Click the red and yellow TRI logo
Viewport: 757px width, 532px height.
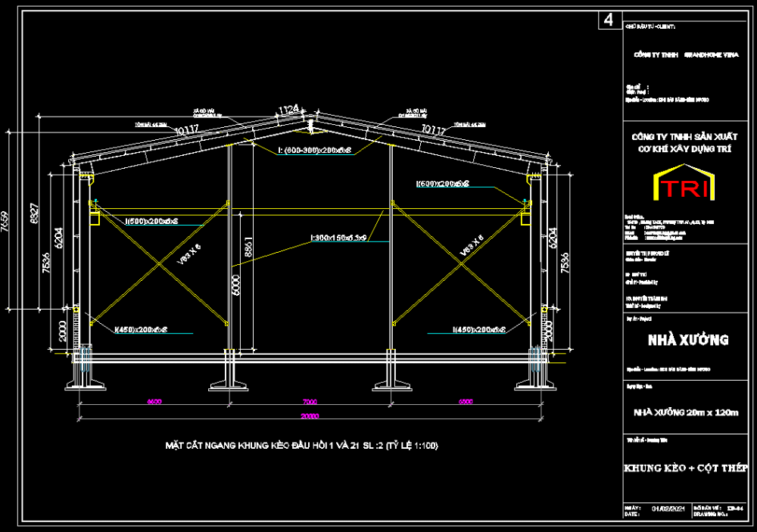tap(684, 182)
